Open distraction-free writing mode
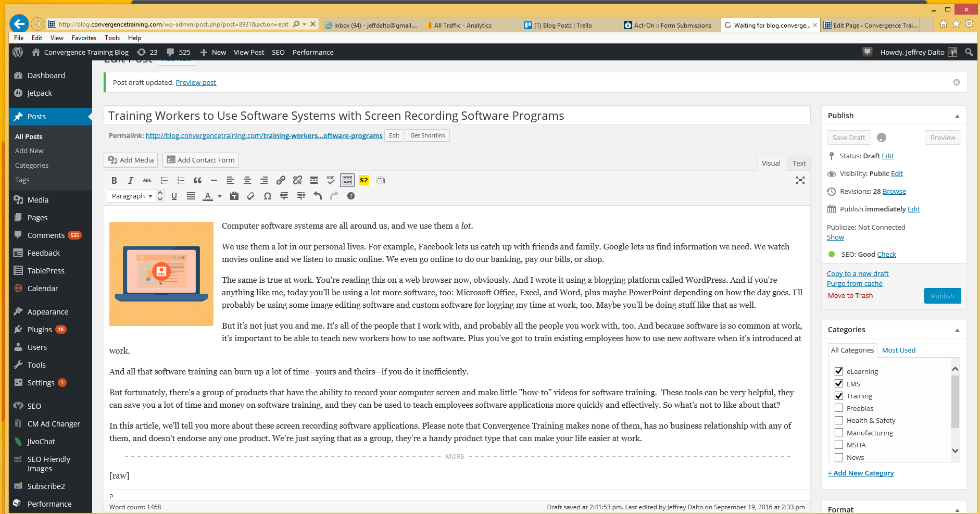 [800, 180]
